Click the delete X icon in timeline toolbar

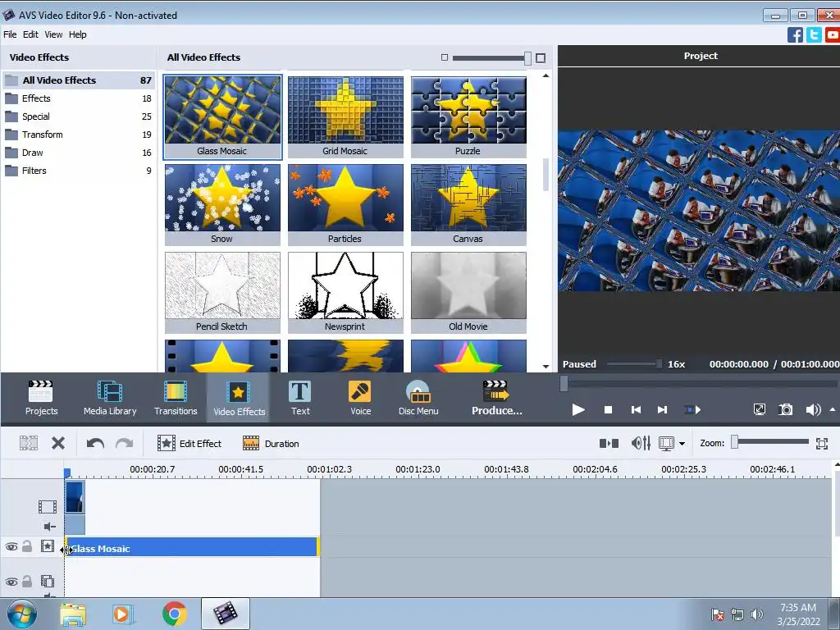(58, 443)
